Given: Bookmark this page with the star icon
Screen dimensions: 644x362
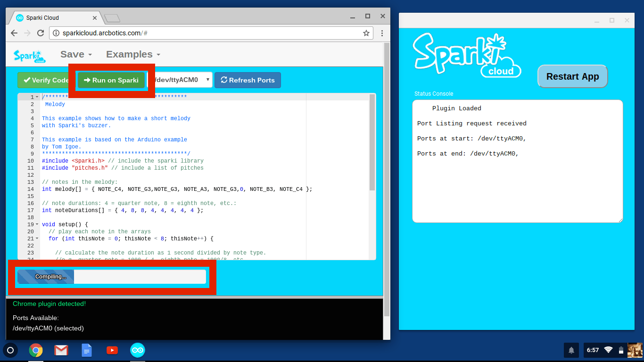Looking at the screenshot, I should (366, 33).
